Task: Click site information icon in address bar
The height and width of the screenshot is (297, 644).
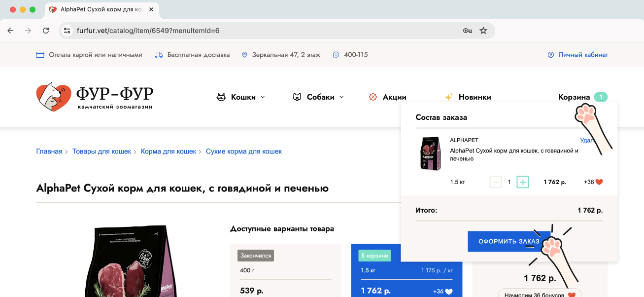Action: tap(68, 31)
